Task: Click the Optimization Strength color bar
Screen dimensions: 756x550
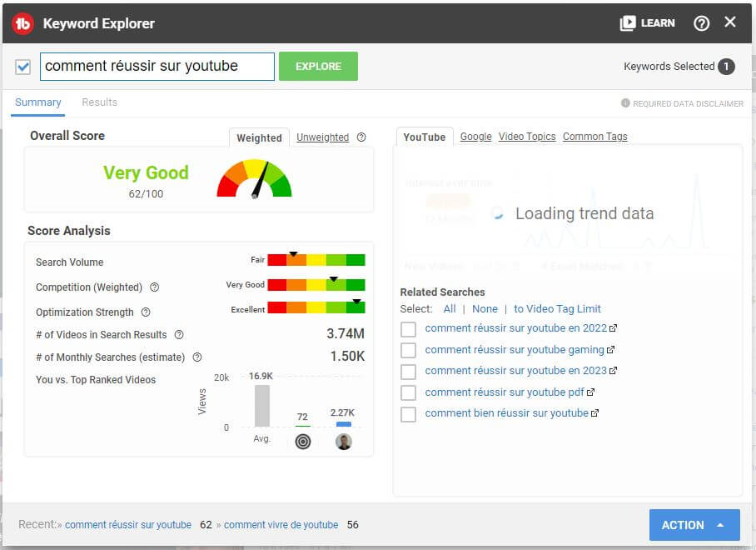Action: 316,307
